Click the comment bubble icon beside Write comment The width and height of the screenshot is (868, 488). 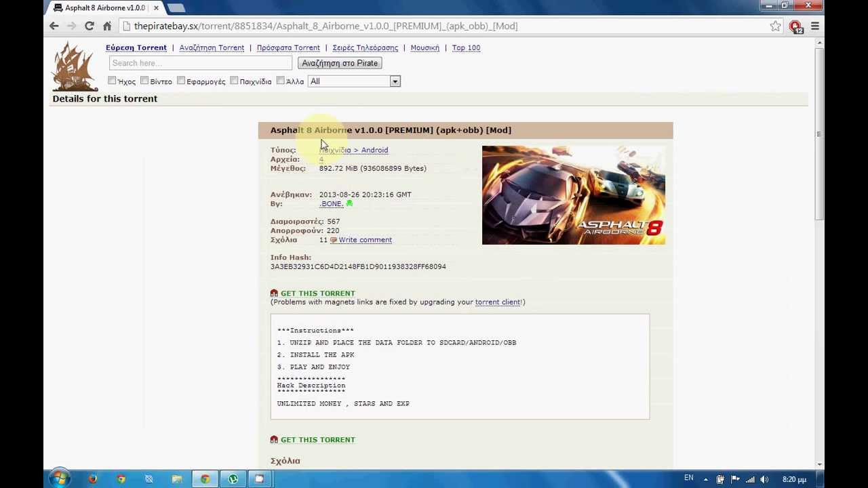[333, 240]
